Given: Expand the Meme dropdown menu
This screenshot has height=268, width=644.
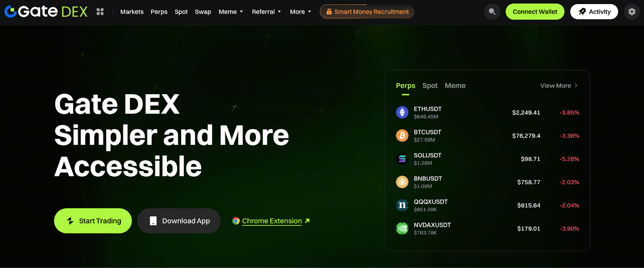Looking at the screenshot, I should click(231, 12).
